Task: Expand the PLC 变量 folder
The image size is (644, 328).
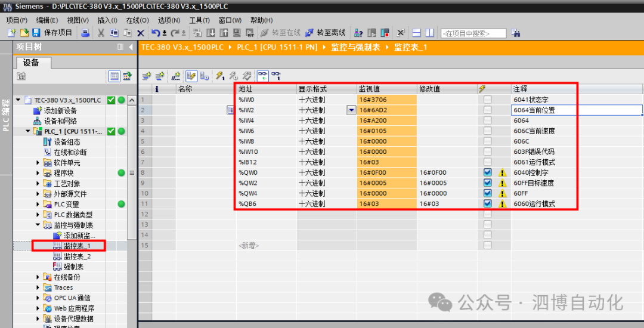Action: click(x=38, y=204)
